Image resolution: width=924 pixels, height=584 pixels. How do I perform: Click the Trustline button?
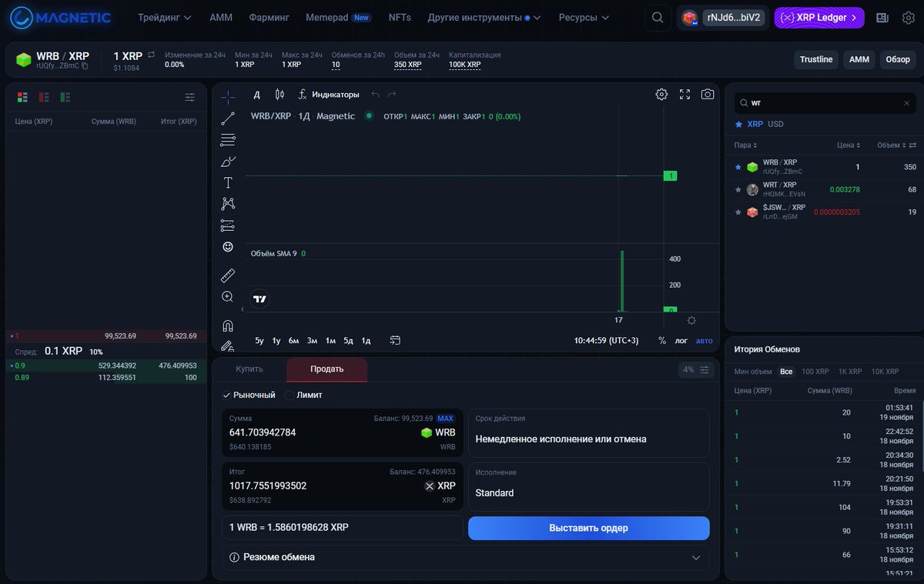click(x=816, y=59)
